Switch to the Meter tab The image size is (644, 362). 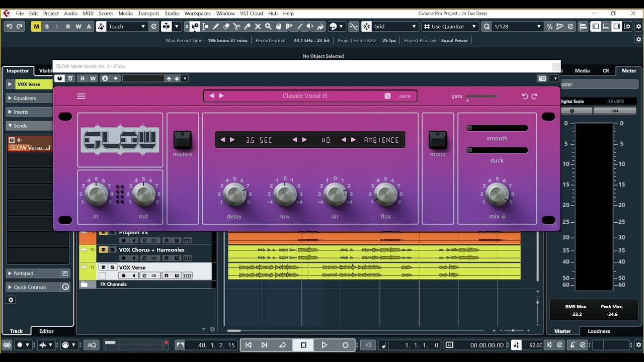pos(629,71)
